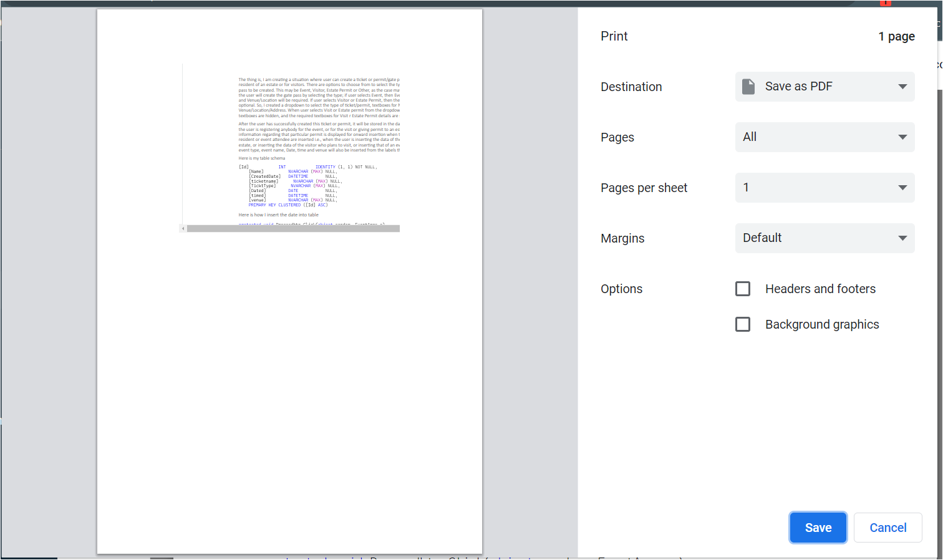Click the '1 page' count text
Screen dimensions: 943x560
tap(896, 36)
